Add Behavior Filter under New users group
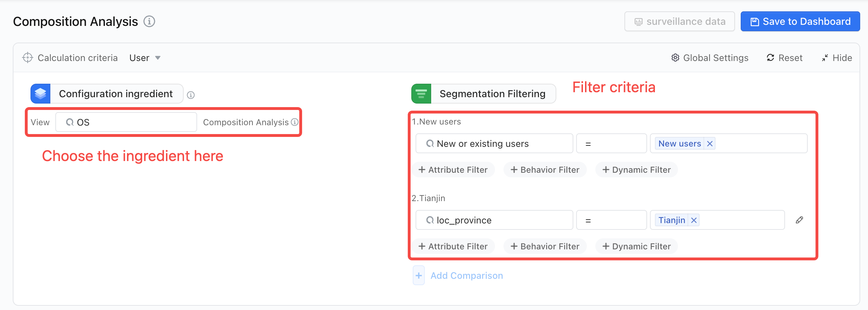868x310 pixels. coord(545,170)
